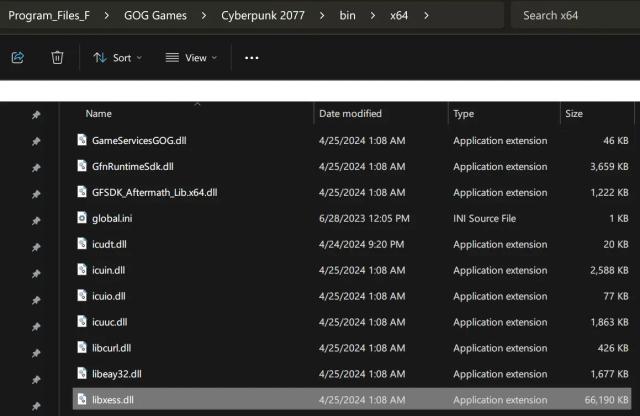Select the libcurl.dll file icon
This screenshot has width=640, height=416.
pyautogui.click(x=82, y=347)
